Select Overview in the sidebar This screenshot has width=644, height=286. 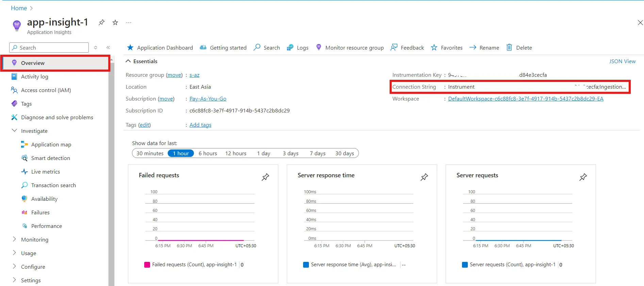[x=55, y=63]
